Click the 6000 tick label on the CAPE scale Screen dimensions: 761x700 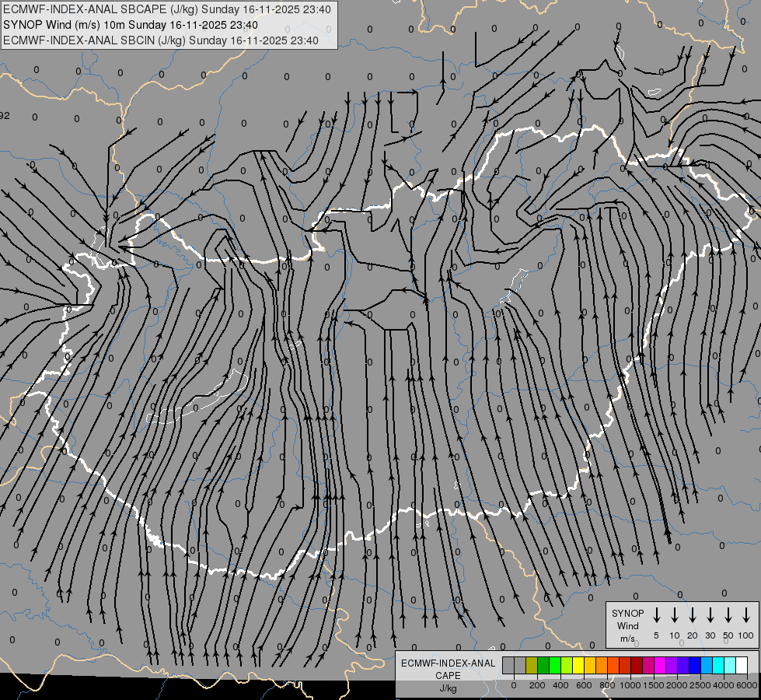(x=746, y=685)
